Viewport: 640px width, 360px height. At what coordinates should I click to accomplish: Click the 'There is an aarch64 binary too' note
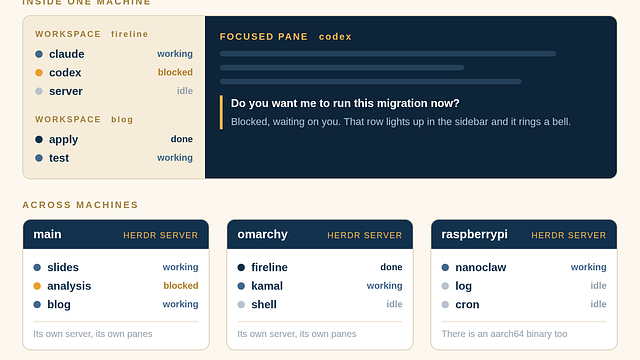click(x=504, y=334)
